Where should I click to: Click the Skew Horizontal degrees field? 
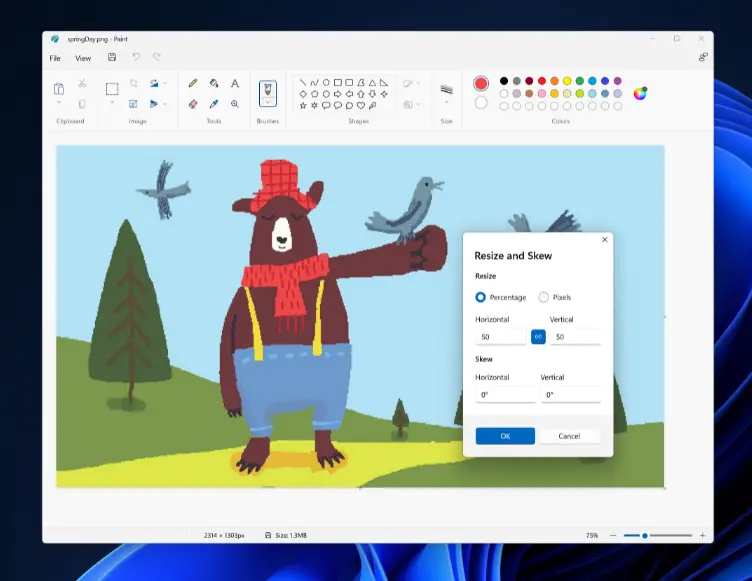[505, 395]
